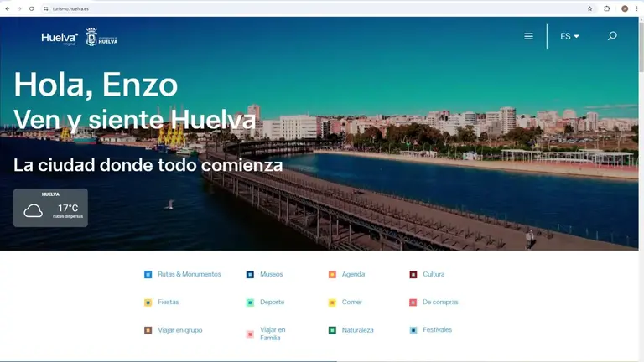Bookmark this page with the star
The width and height of the screenshot is (644, 362).
[x=589, y=8]
